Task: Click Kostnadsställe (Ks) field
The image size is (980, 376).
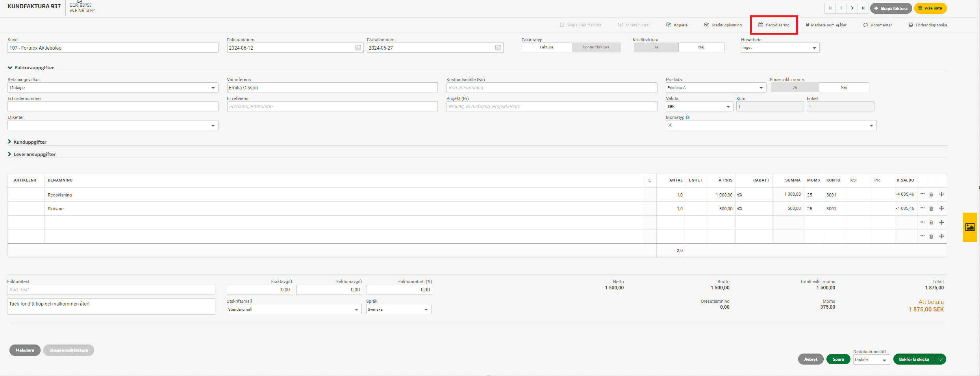Action: click(x=552, y=87)
